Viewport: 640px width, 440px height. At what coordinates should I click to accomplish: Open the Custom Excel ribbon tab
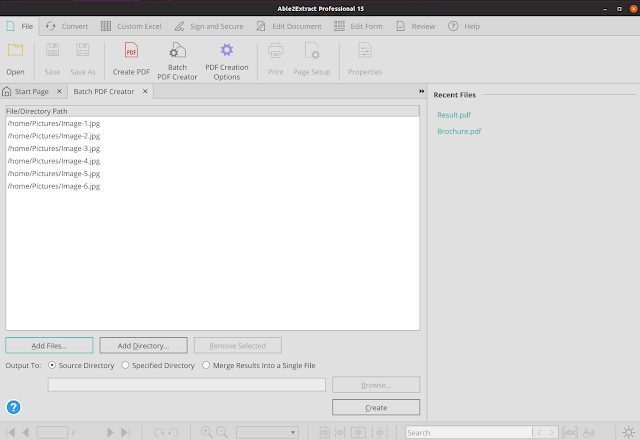pyautogui.click(x=131, y=26)
